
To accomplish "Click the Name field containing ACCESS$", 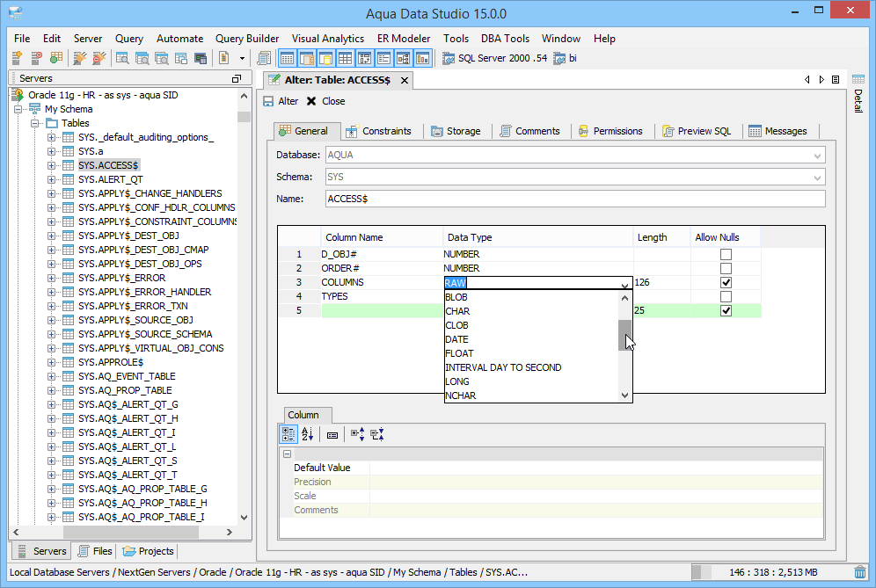I will click(x=575, y=199).
